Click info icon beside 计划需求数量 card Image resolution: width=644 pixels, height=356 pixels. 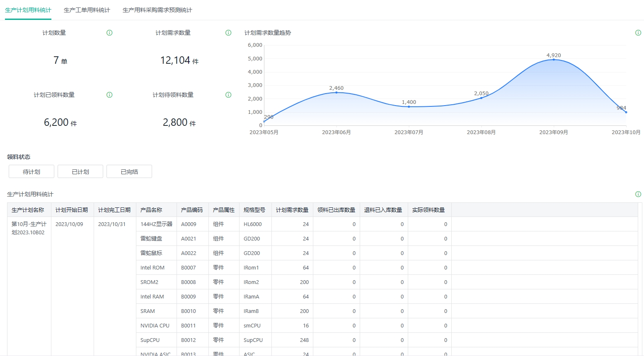tap(228, 33)
